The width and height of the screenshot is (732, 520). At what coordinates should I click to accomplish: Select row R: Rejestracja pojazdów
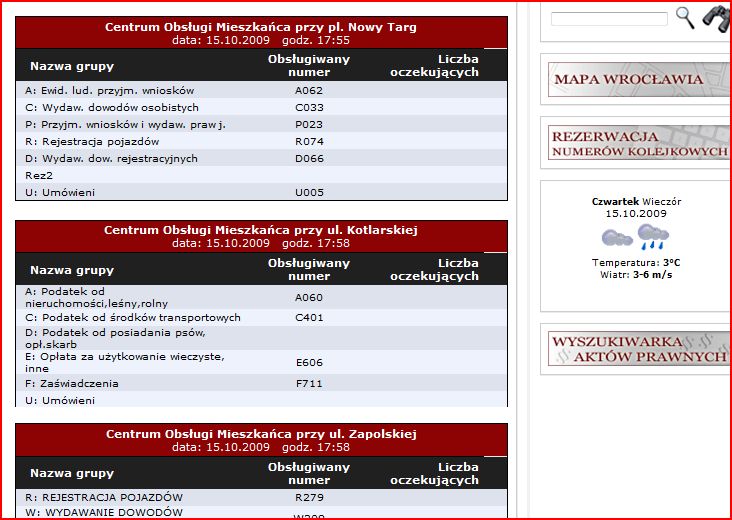(261, 141)
